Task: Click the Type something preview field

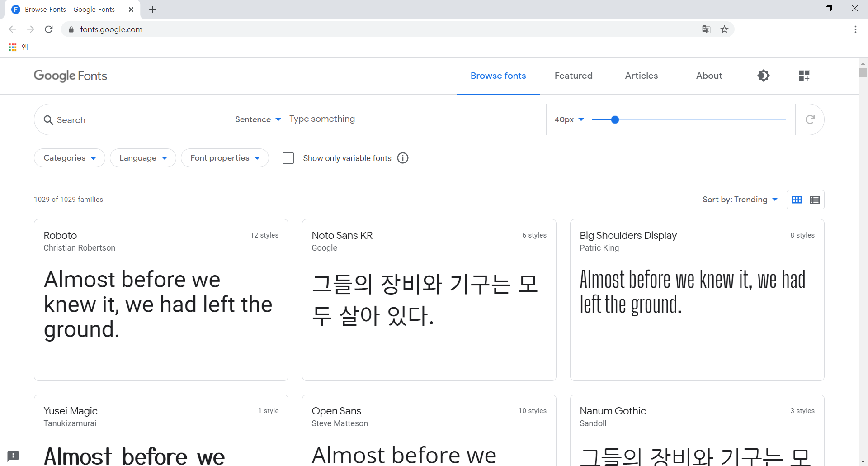Action: tap(414, 119)
